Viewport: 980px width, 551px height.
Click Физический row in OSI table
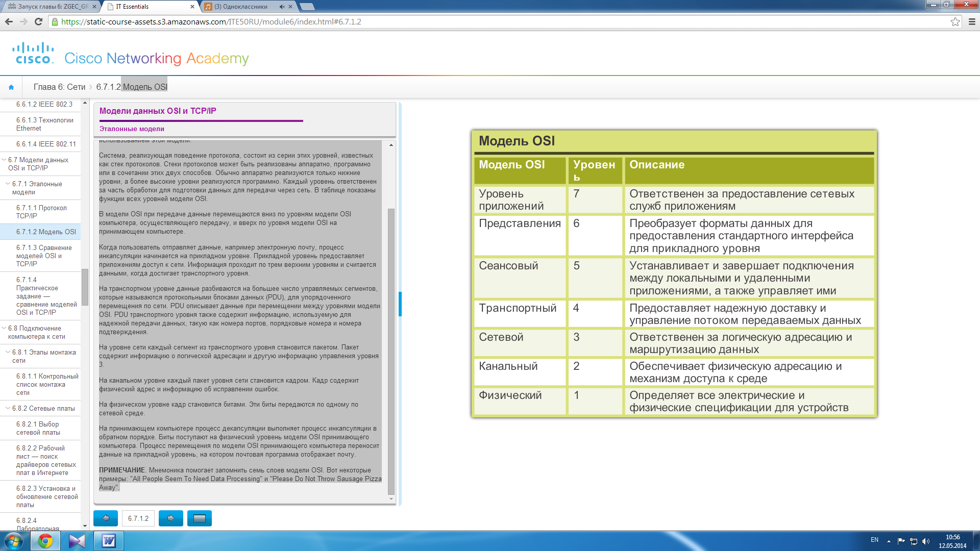[x=674, y=401]
